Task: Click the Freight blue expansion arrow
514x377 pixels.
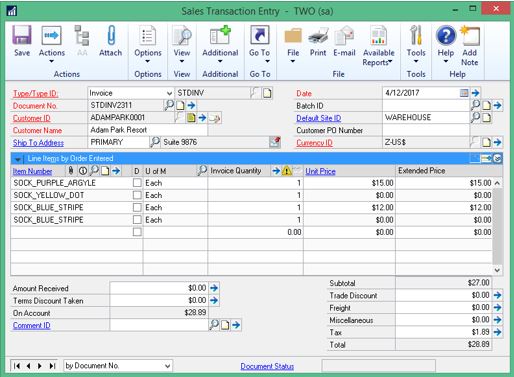Action: pos(498,307)
